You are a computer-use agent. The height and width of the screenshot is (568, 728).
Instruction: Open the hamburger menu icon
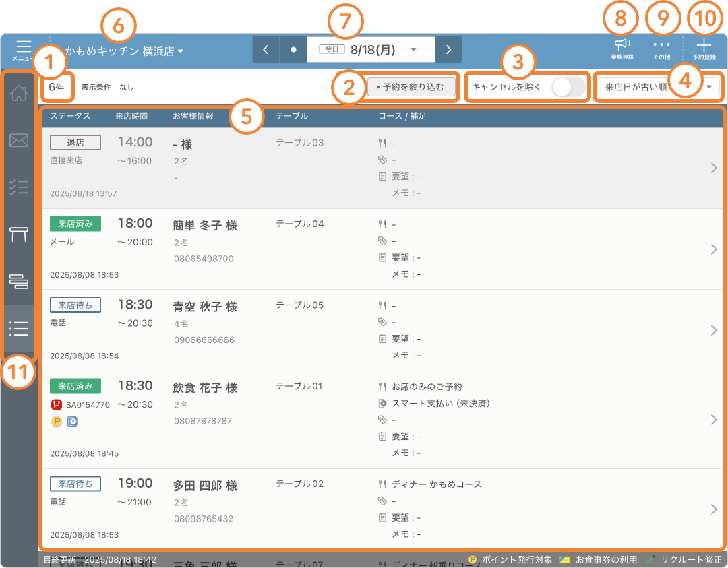coord(23,47)
